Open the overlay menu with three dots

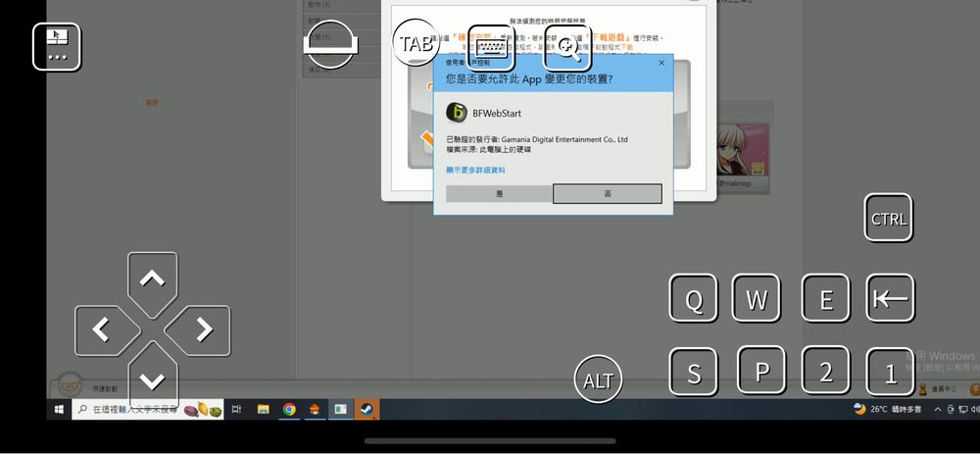click(56, 46)
